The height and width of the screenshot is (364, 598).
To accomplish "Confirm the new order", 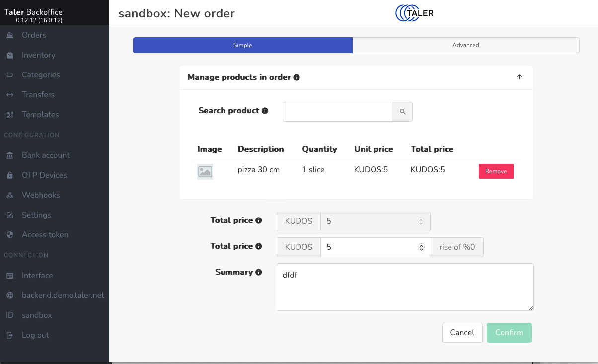I will [509, 333].
